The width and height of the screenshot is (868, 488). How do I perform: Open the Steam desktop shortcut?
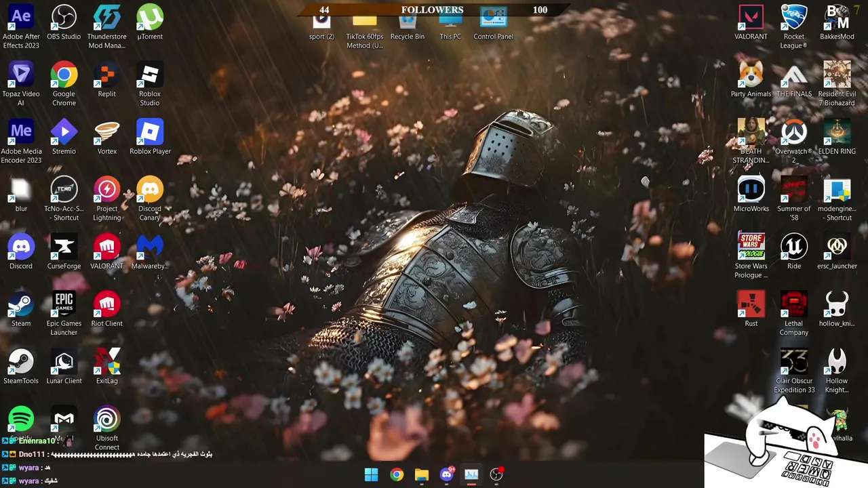pyautogui.click(x=21, y=310)
